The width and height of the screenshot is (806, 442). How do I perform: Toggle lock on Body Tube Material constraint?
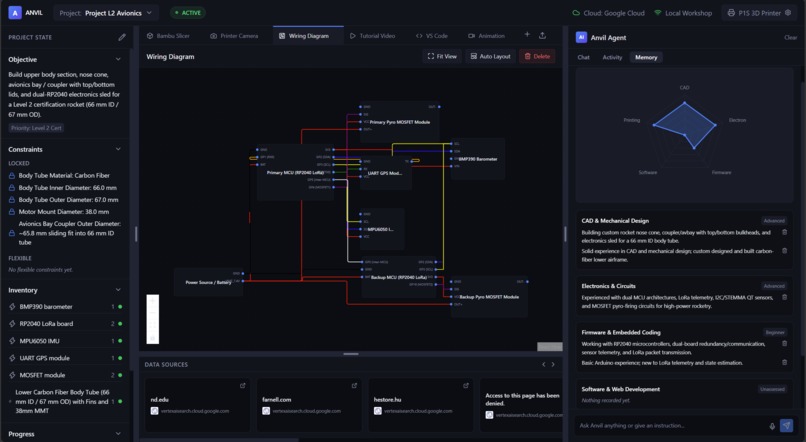tap(12, 176)
